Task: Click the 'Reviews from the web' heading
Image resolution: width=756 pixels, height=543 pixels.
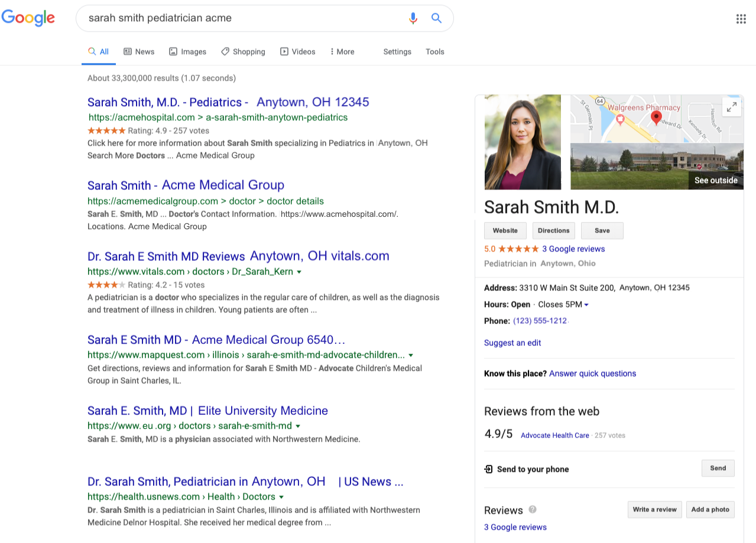Action: click(x=541, y=411)
